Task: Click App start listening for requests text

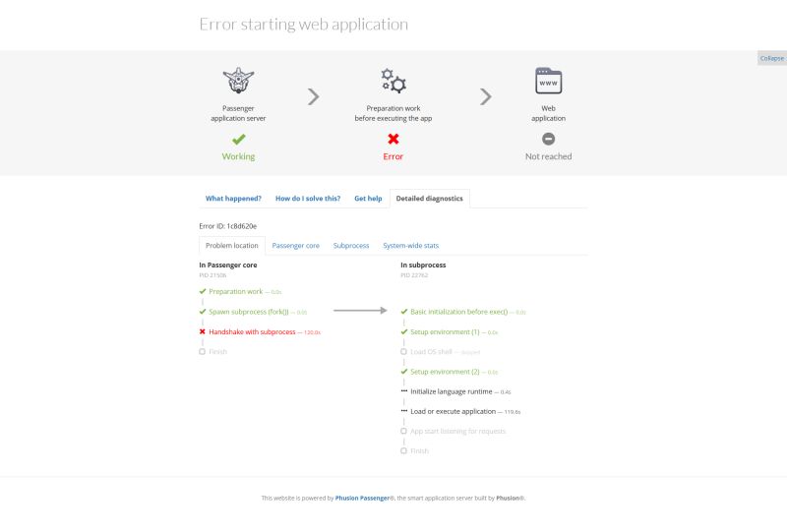Action: 457,431
